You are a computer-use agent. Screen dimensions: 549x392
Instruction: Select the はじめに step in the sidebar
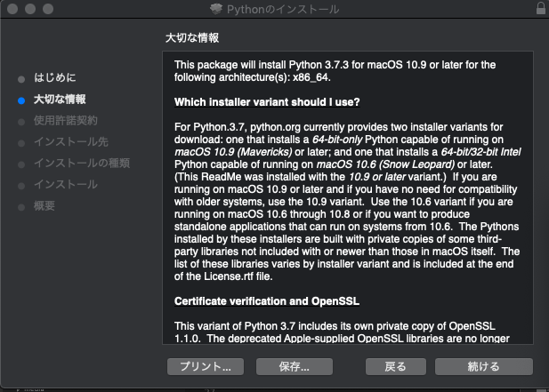pyautogui.click(x=54, y=78)
